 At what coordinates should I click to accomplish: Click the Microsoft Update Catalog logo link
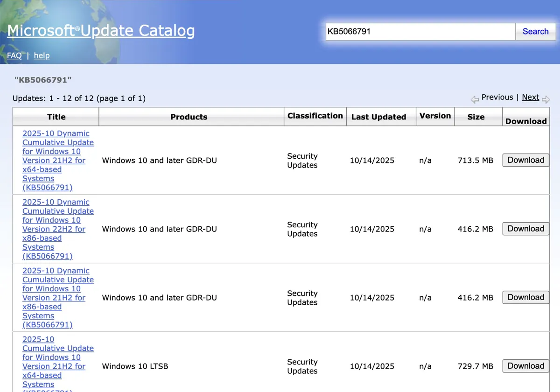point(100,30)
